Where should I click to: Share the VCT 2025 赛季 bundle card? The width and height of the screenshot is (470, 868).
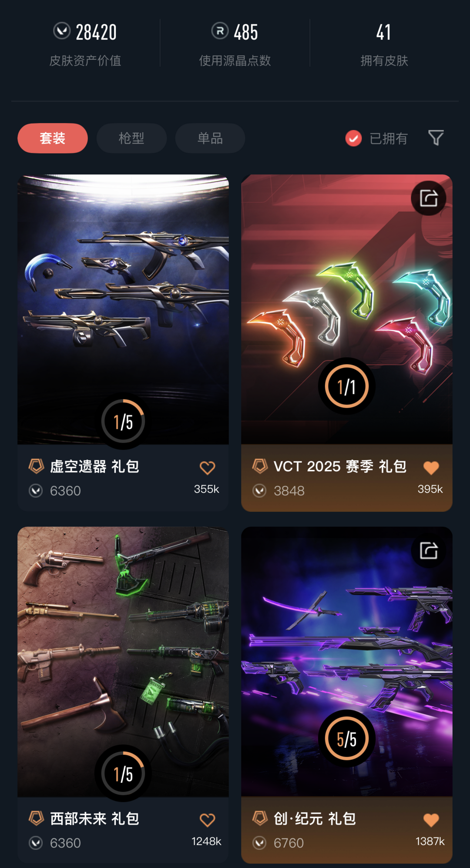pyautogui.click(x=429, y=198)
